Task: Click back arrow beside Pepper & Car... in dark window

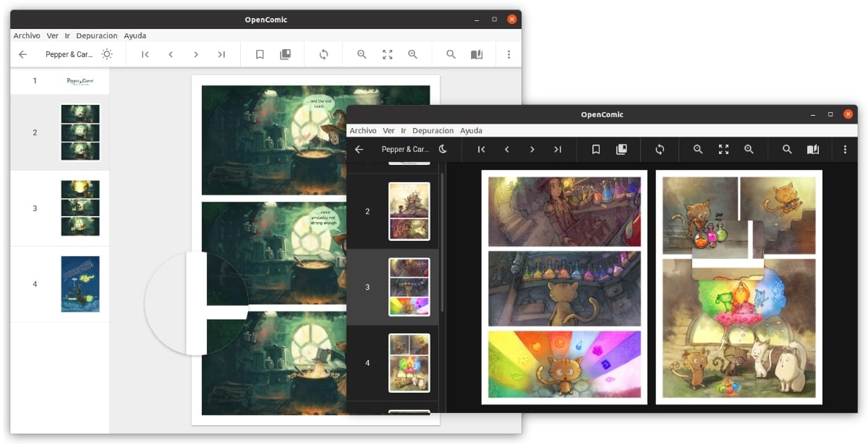Action: click(x=359, y=149)
